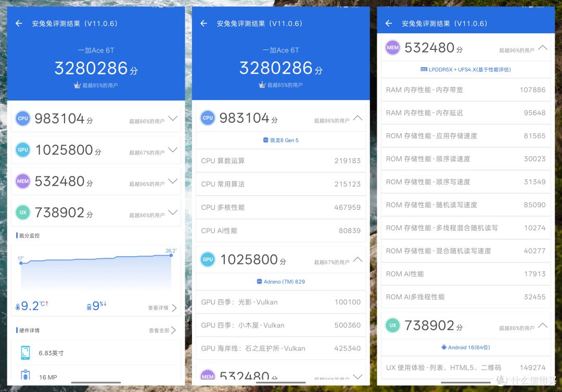Tap 一加Ace 6T device name in left screenshot
Viewport: 562px width, 392px height.
(96, 50)
